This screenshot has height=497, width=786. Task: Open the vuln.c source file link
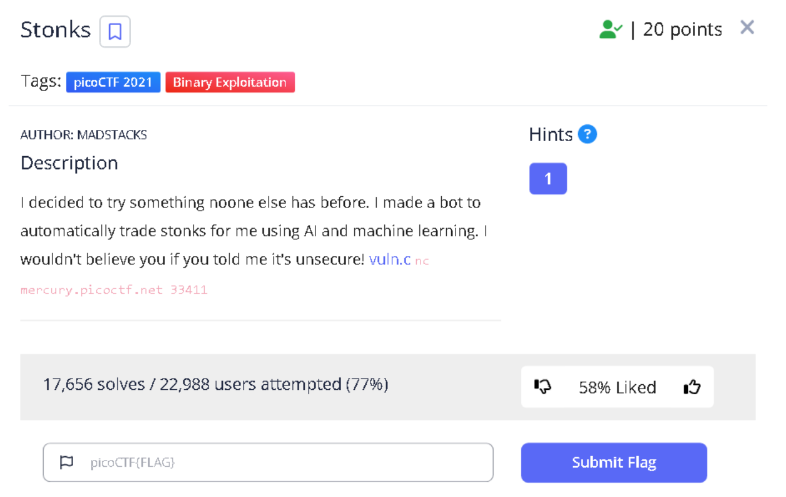tap(389, 260)
